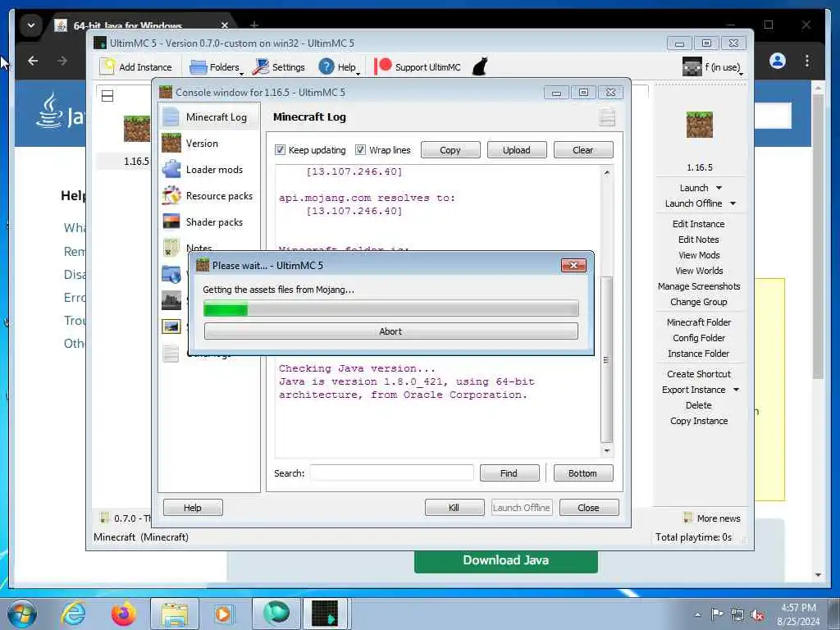Click the Find button

(x=509, y=473)
